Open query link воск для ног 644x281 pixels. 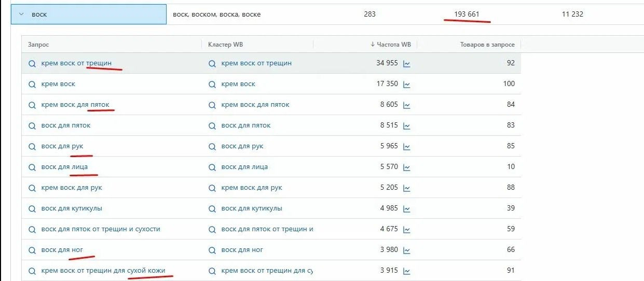point(62,250)
